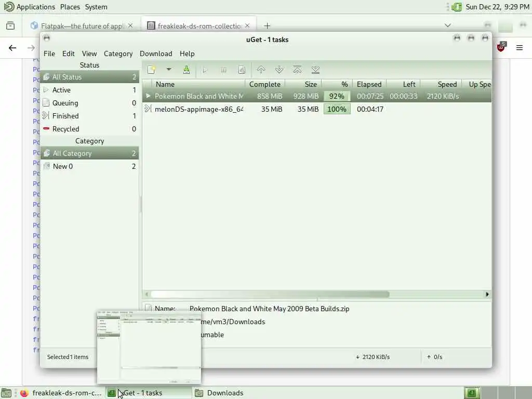This screenshot has width=532, height=399.
Task: Click the show desktop icon in the taskbar
Action: pos(6,393)
